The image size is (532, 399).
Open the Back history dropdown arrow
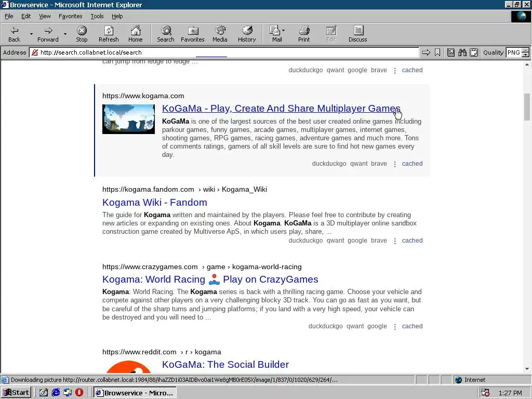click(31, 34)
